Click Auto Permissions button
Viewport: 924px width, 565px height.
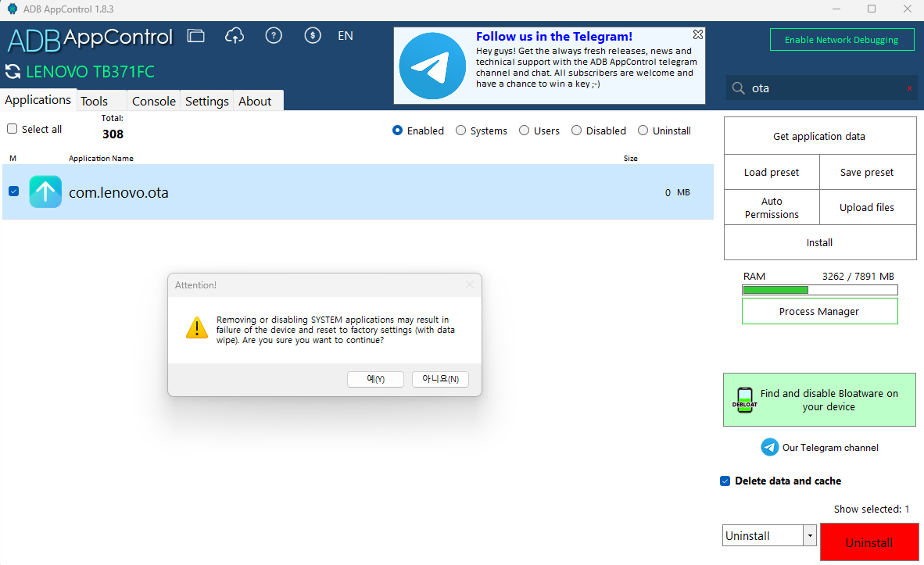(772, 207)
